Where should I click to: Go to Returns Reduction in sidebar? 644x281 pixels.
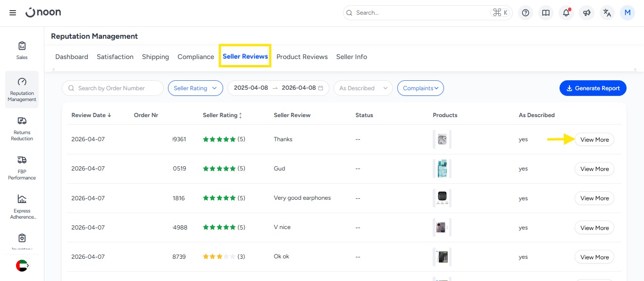coord(22,129)
